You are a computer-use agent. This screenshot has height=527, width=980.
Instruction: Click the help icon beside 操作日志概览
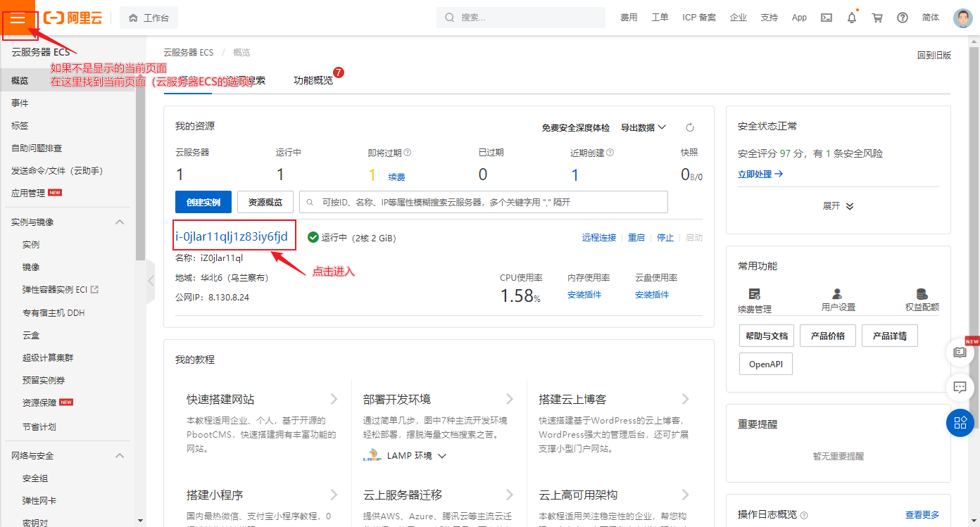(804, 515)
